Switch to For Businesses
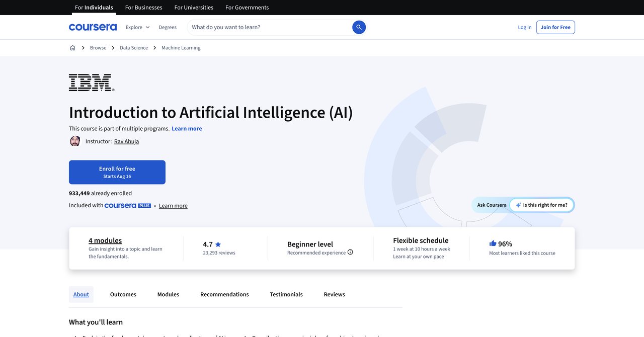 pos(143,8)
